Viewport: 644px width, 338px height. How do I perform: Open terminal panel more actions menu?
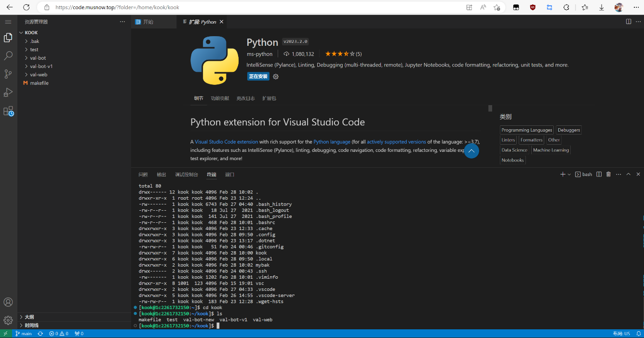[618, 175]
